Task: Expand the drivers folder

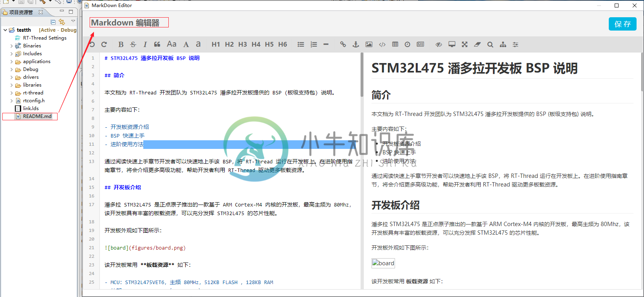Action: point(11,77)
